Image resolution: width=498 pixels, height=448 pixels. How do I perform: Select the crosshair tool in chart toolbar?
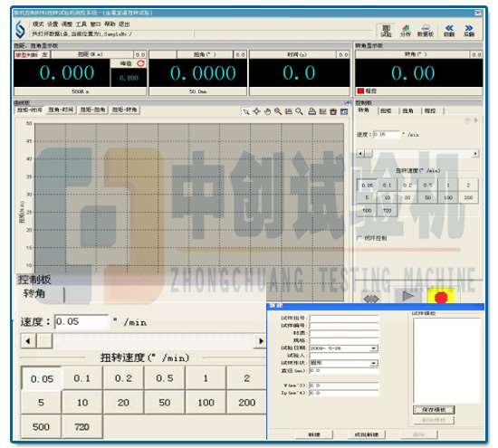coord(256,111)
